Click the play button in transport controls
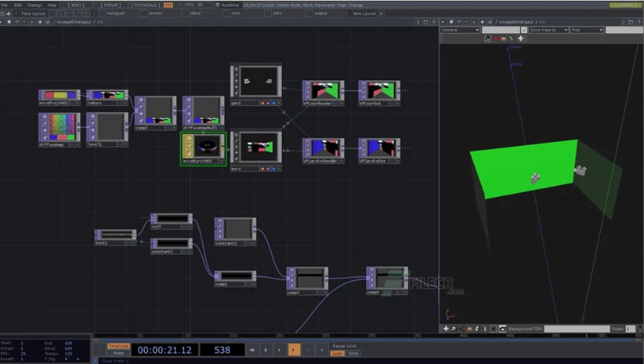 (294, 350)
